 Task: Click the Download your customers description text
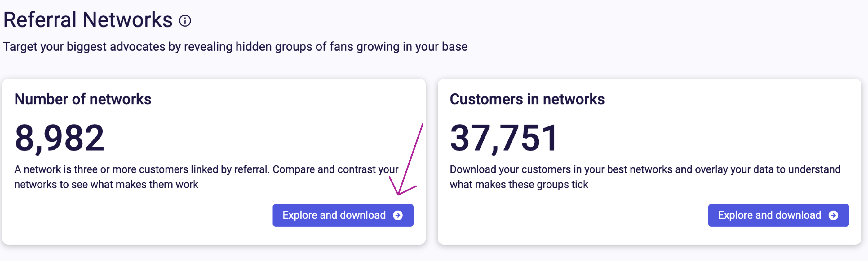(645, 177)
